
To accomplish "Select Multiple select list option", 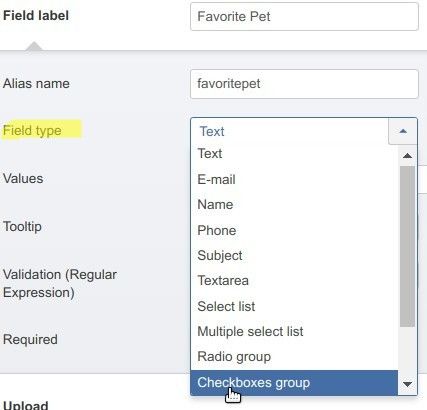I will (x=294, y=332).
